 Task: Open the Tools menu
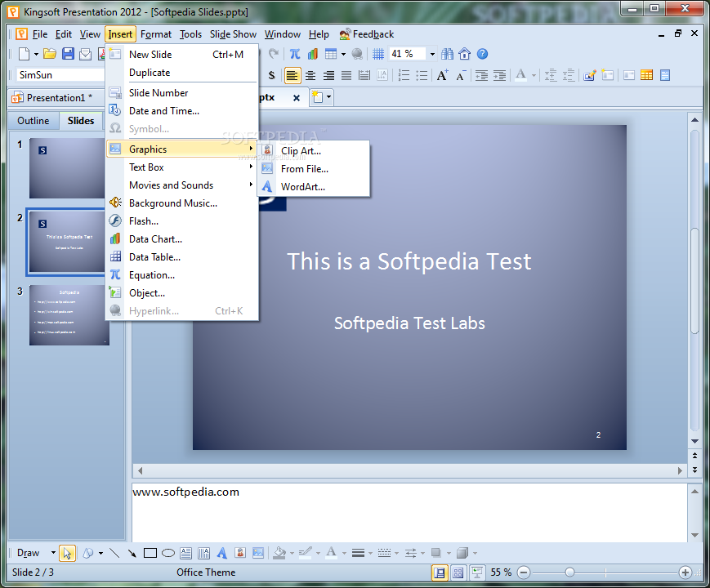point(190,34)
